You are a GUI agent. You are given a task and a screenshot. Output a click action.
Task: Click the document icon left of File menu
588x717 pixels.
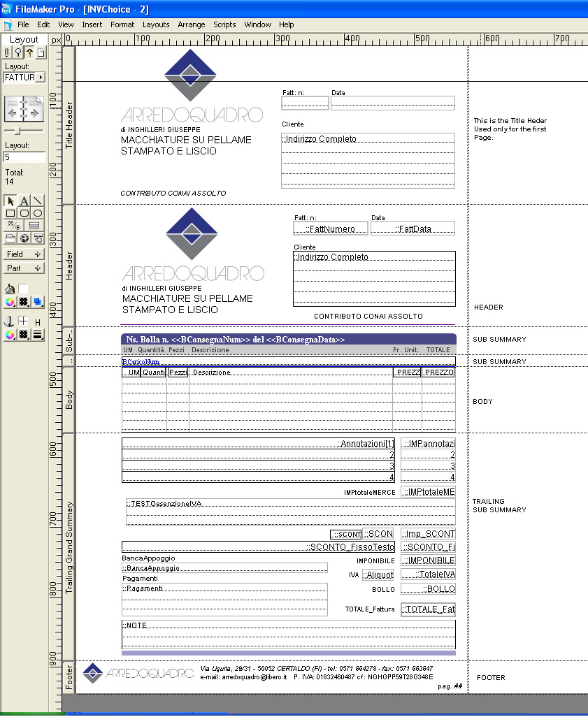tap(8, 24)
